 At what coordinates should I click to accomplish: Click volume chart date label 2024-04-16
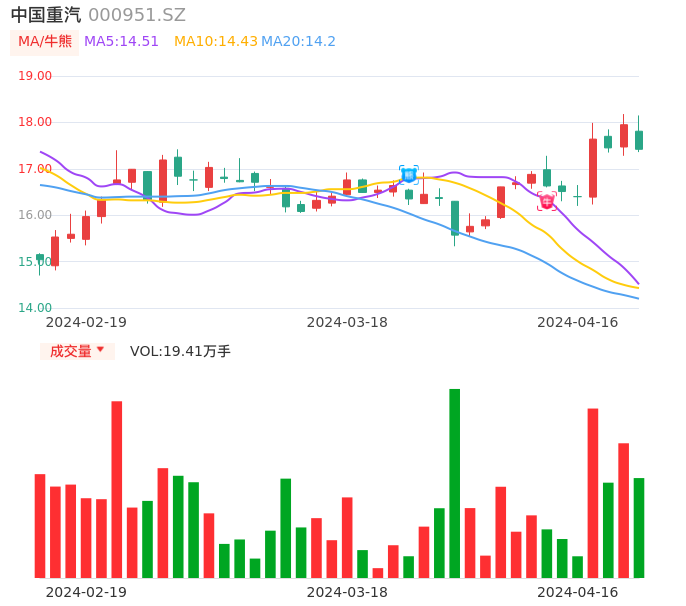coord(578,592)
